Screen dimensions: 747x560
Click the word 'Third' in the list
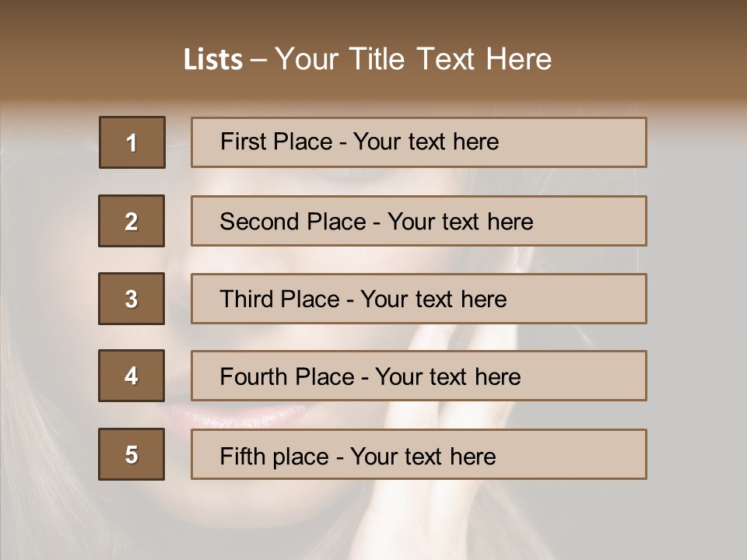247,299
